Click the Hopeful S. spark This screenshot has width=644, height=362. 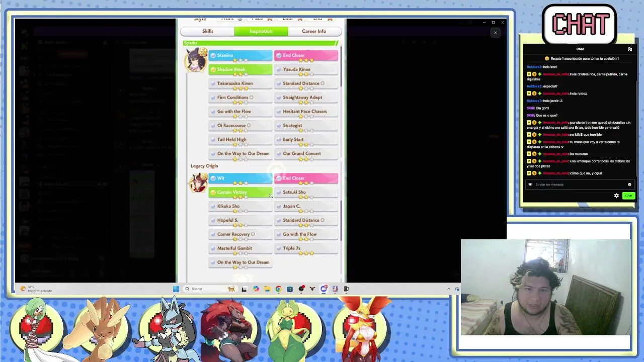coord(240,221)
